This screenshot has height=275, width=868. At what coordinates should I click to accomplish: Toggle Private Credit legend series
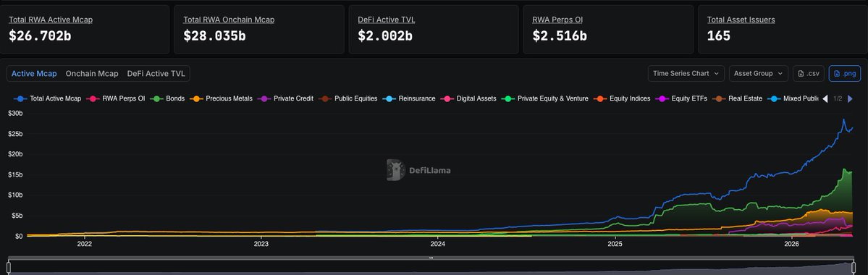tap(285, 98)
